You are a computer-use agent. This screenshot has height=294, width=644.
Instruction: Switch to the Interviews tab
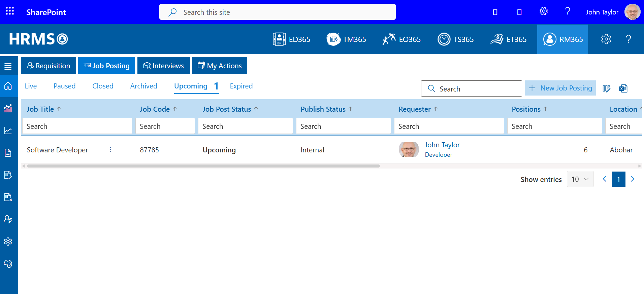(x=164, y=66)
